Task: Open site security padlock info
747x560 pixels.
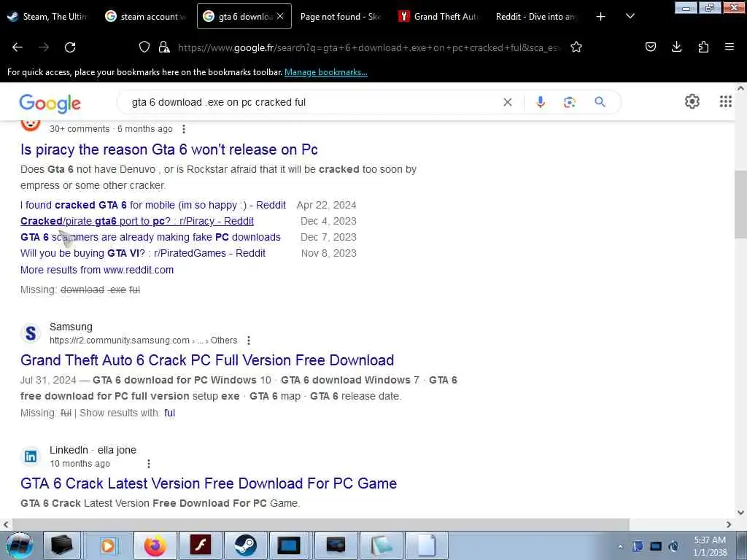Action: [164, 47]
